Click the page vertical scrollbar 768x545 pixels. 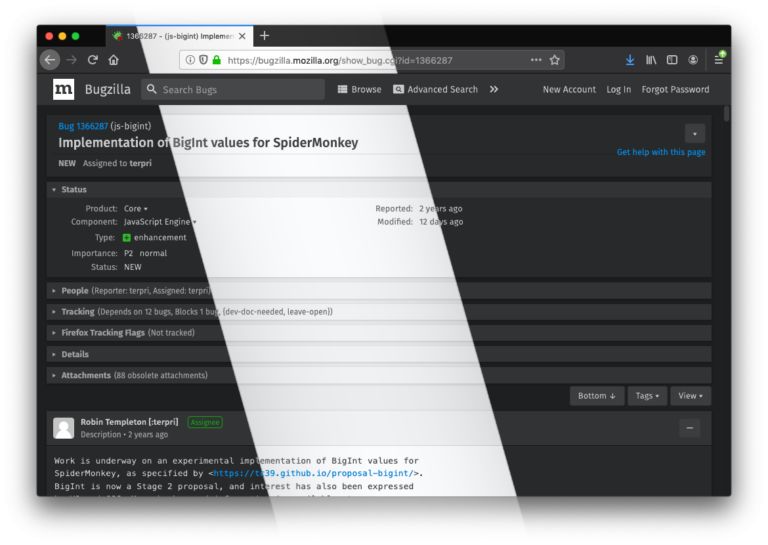tap(726, 114)
